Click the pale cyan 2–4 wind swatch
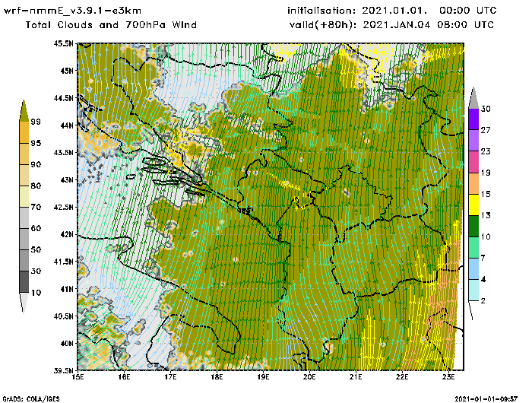 point(473,290)
